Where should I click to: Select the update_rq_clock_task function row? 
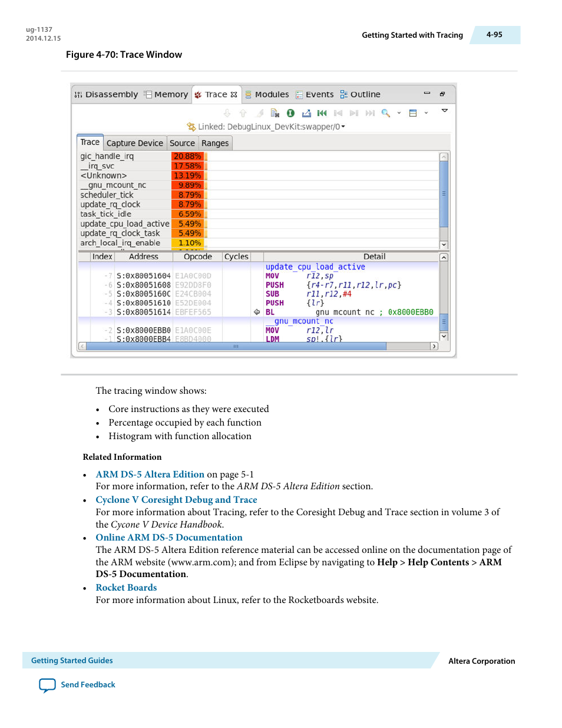click(259, 233)
